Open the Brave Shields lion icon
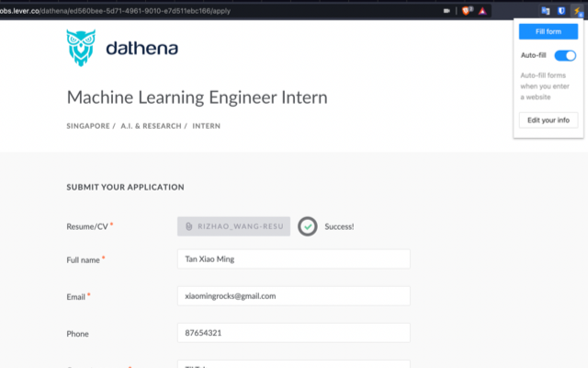Screen dimensions: 588x368 (x=467, y=11)
